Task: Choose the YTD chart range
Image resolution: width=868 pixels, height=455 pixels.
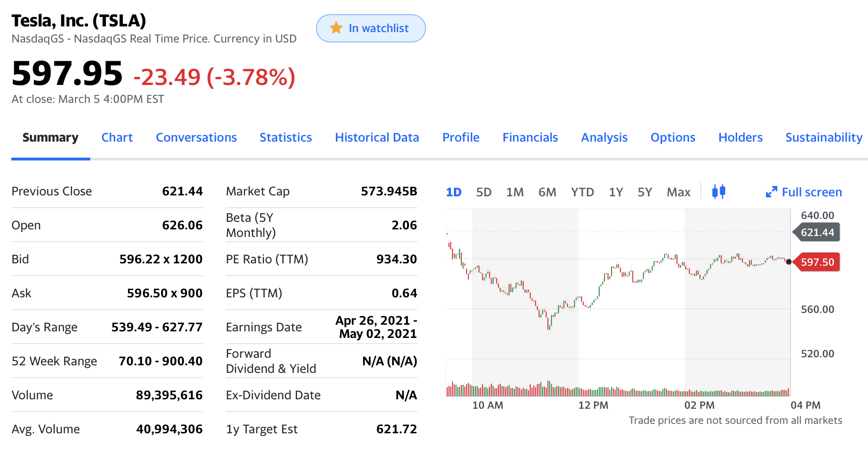Action: (582, 192)
